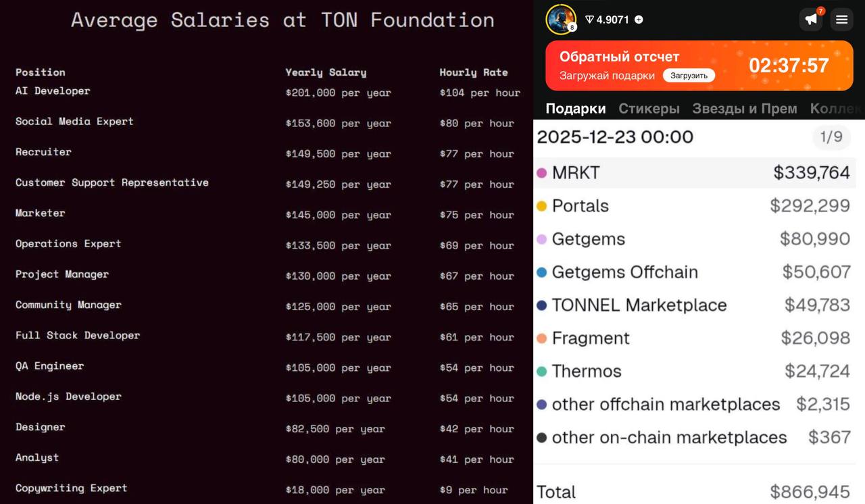
Task: Click the TON balance 4.9071
Action: 612,20
